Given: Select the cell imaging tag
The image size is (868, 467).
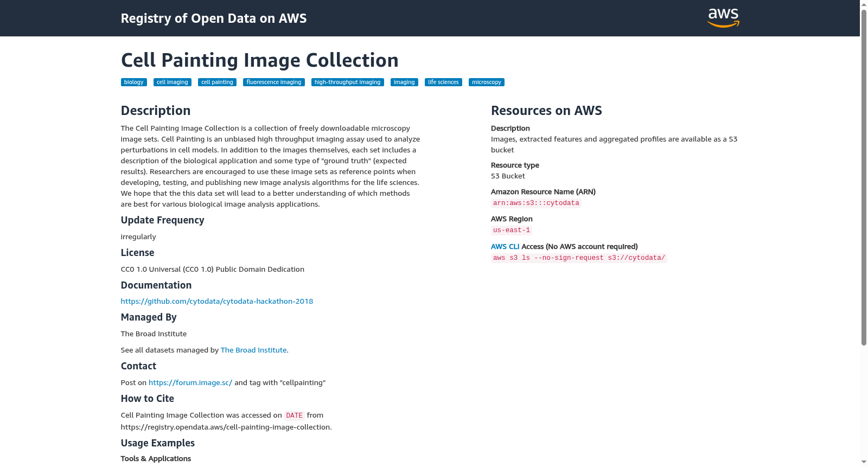Looking at the screenshot, I should click(173, 82).
